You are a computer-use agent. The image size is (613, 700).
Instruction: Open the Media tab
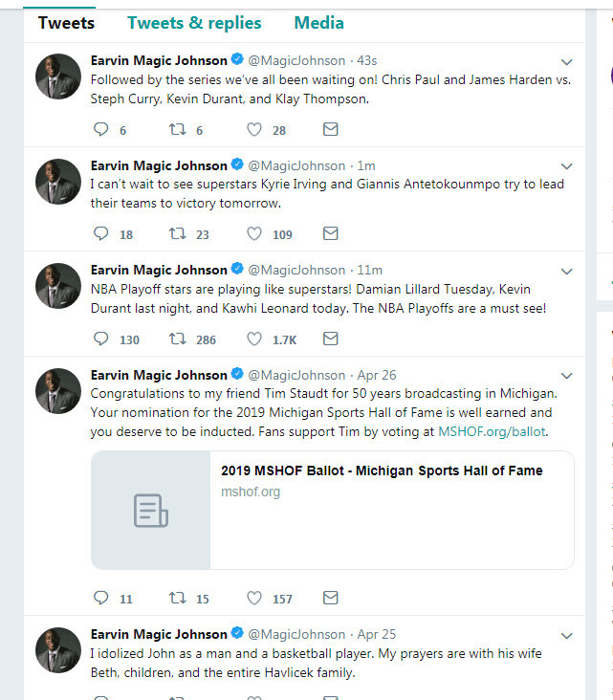pyautogui.click(x=318, y=23)
